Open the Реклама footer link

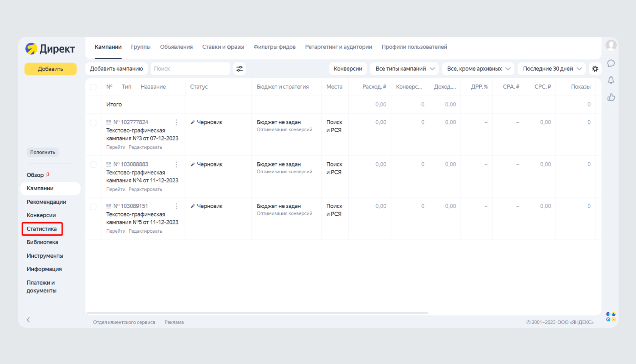click(174, 322)
